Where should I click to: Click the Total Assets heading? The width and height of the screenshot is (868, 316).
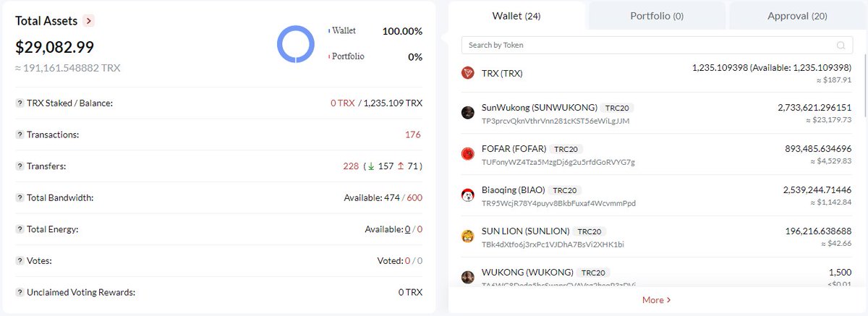(x=46, y=21)
